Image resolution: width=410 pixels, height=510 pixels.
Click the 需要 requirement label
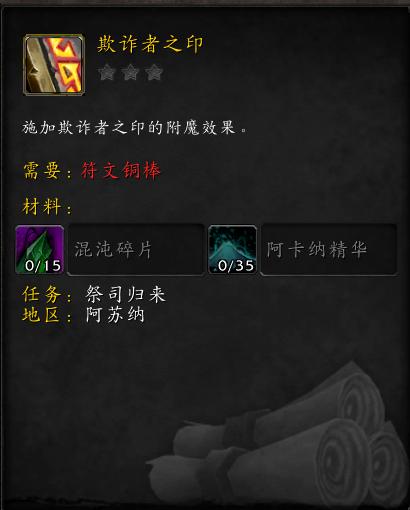pos(42,171)
